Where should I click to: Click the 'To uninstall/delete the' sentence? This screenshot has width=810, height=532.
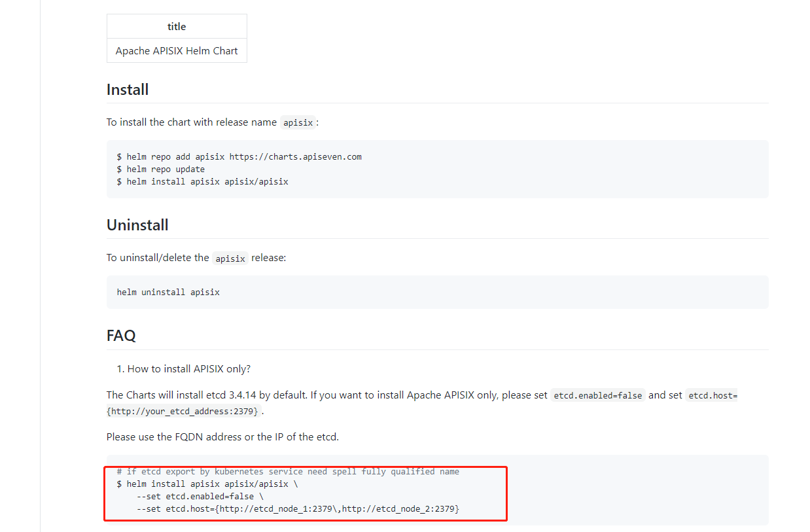coord(196,258)
